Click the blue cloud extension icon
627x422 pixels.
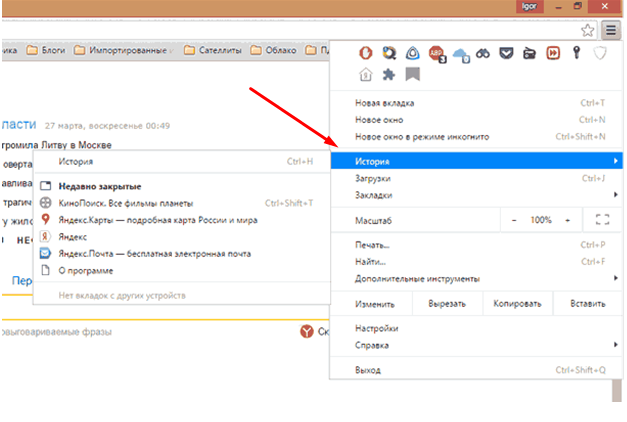click(x=460, y=55)
